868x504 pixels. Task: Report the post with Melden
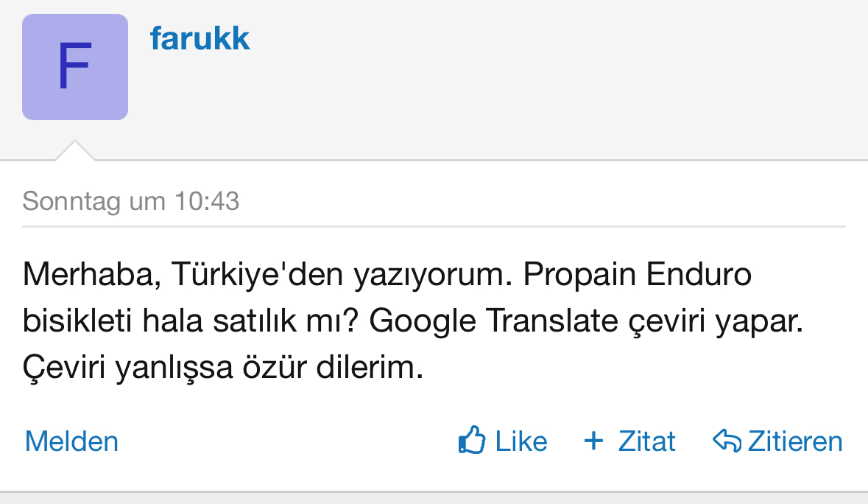(71, 441)
